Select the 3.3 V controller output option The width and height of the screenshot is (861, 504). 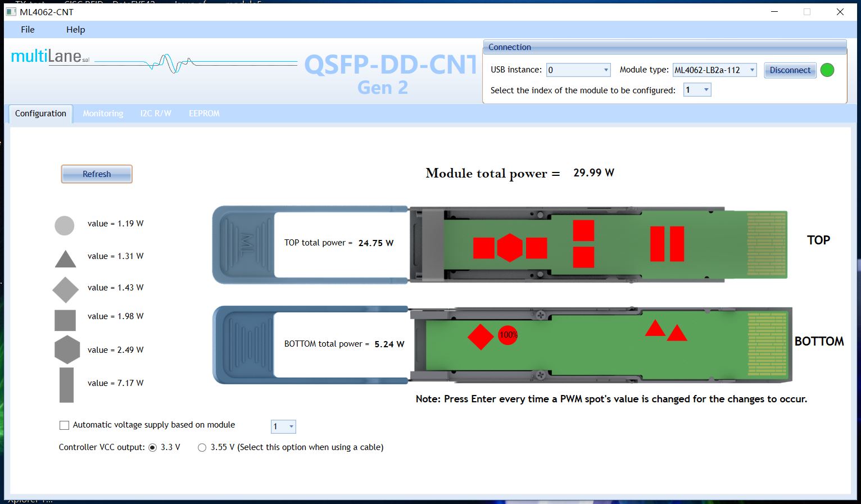153,448
